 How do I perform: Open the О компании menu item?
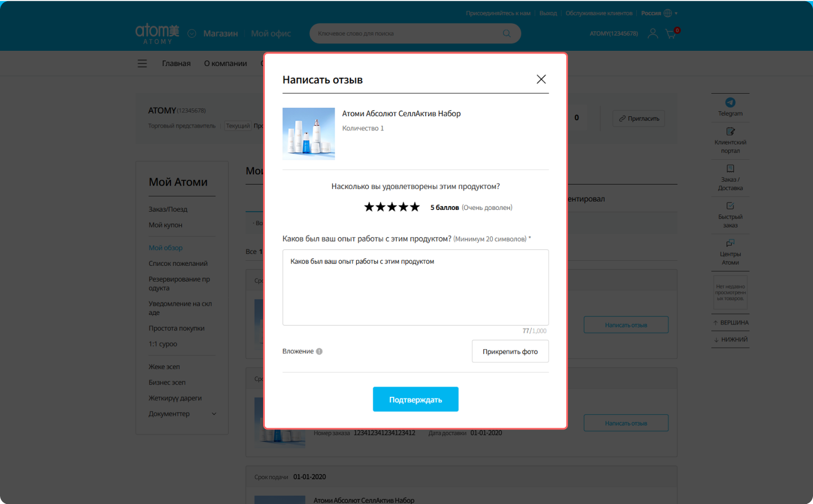225,63
